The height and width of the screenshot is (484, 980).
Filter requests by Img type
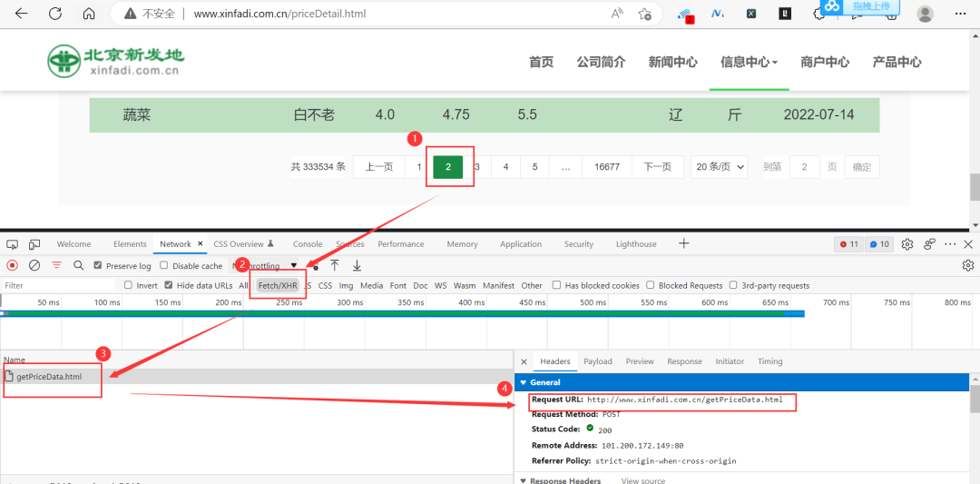point(346,285)
